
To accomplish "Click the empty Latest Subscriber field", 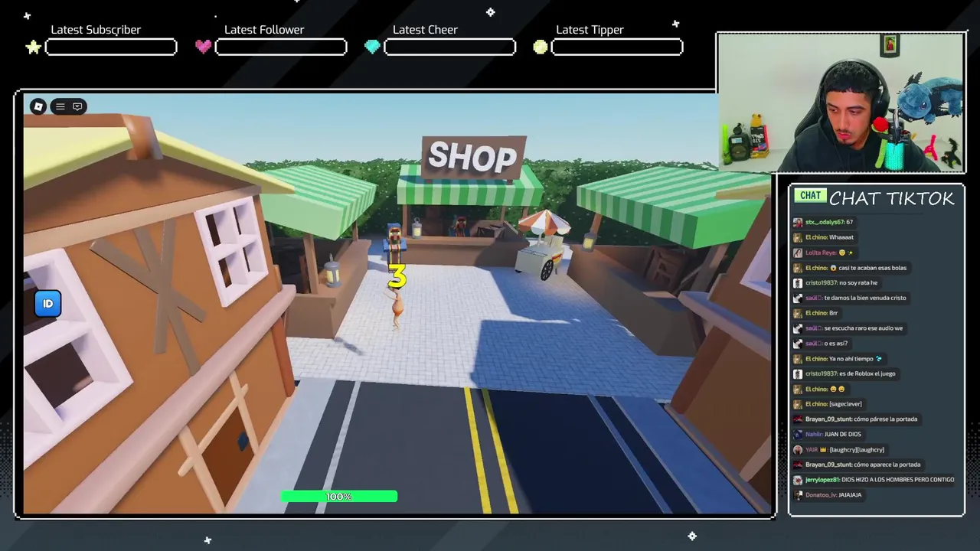I will tap(111, 47).
